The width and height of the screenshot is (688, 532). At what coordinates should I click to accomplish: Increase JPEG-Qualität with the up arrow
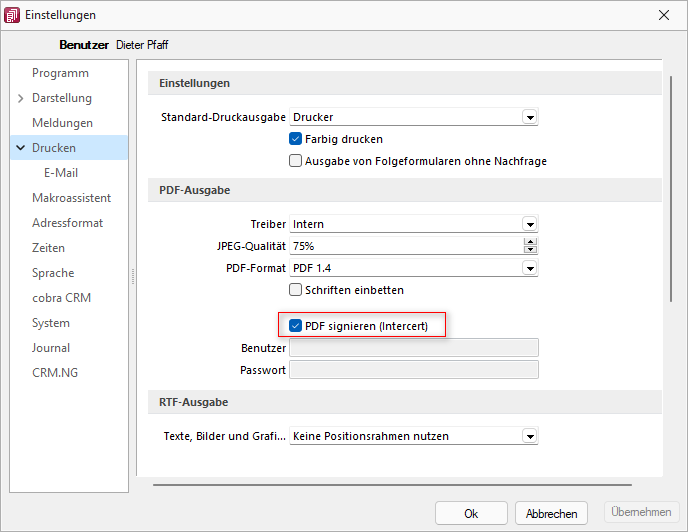point(530,242)
